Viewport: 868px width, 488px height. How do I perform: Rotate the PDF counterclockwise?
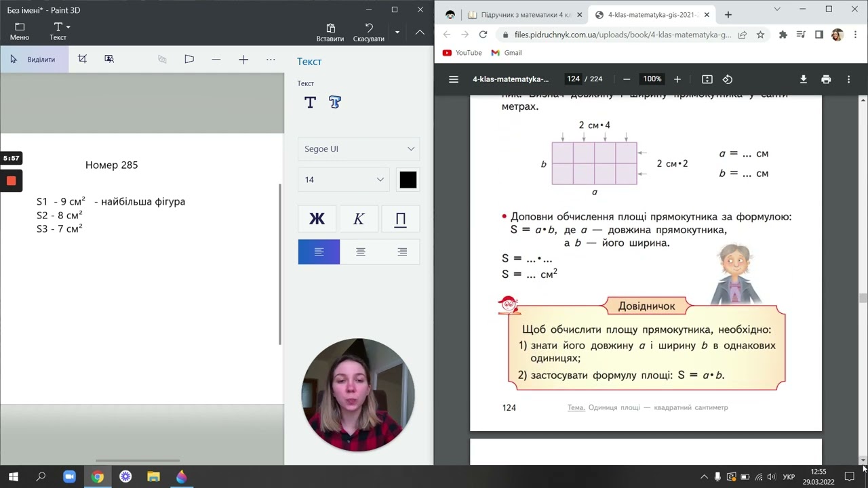click(x=728, y=79)
